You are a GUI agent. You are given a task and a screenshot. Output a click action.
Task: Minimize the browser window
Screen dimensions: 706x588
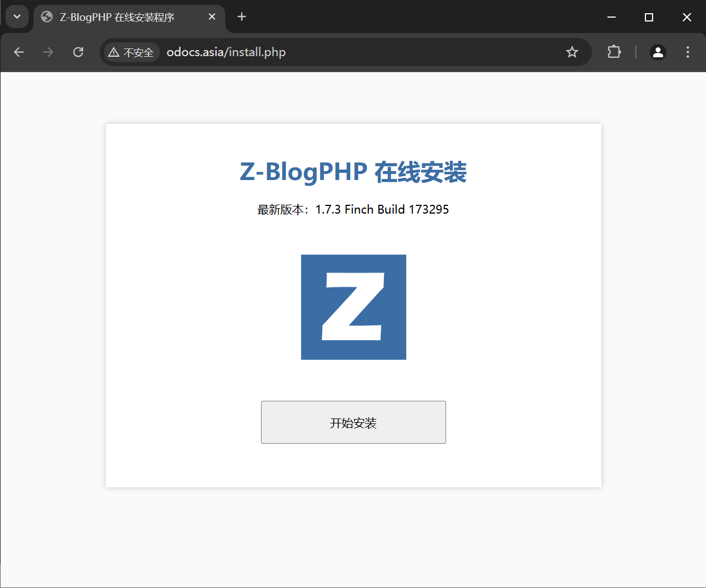click(x=611, y=17)
